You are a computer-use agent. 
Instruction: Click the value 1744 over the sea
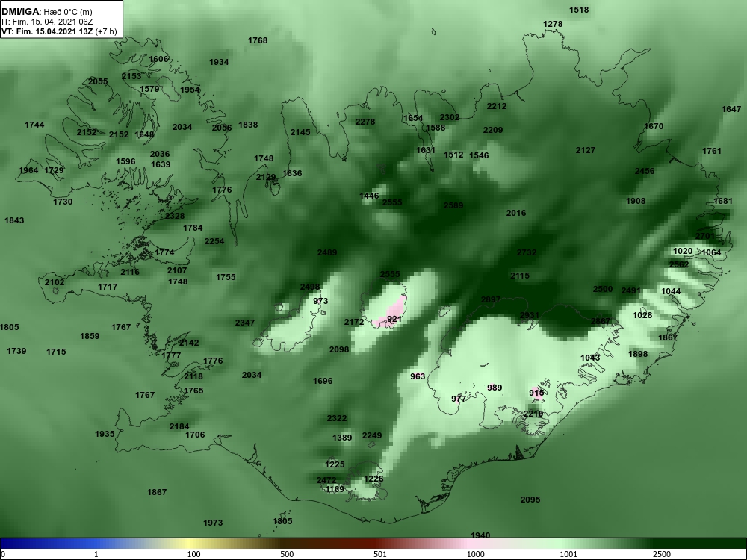tap(34, 125)
